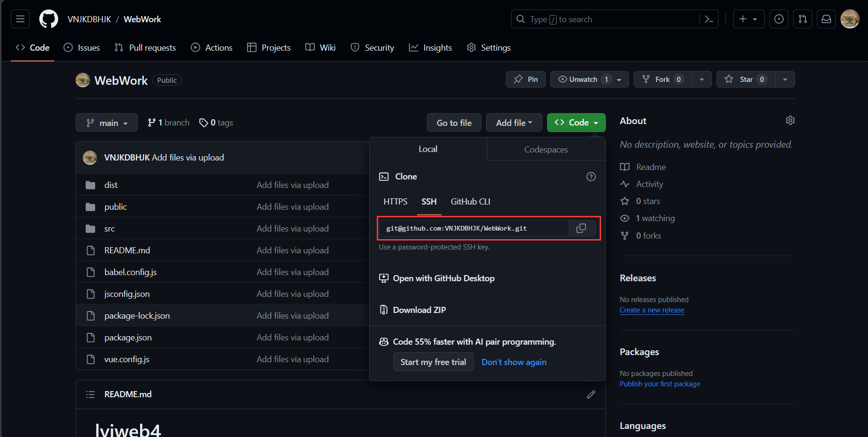Open the Issues tab
The height and width of the screenshot is (437, 868).
click(82, 48)
